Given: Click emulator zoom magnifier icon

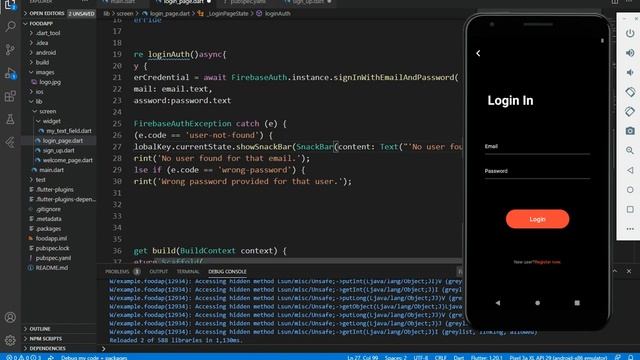Looking at the screenshot, I should 630,150.
